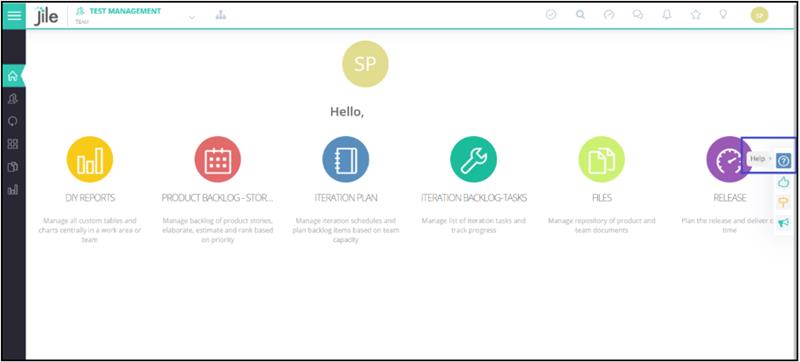Click the lightbulb icon in the top bar

[x=723, y=15]
